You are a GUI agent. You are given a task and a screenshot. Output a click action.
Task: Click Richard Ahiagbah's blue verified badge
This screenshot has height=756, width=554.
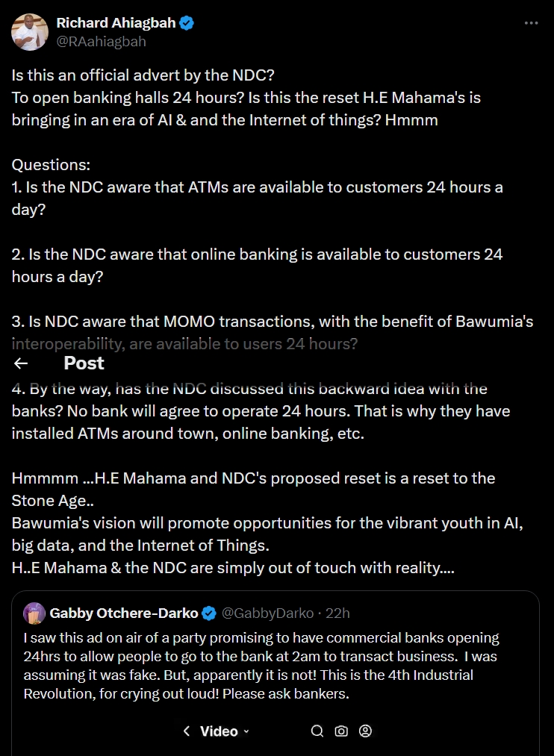click(x=187, y=23)
